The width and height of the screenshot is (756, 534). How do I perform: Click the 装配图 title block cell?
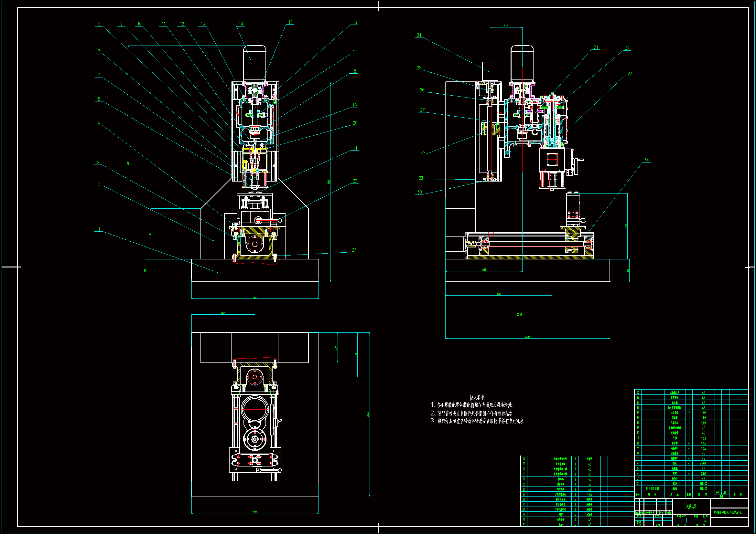pyautogui.click(x=691, y=506)
